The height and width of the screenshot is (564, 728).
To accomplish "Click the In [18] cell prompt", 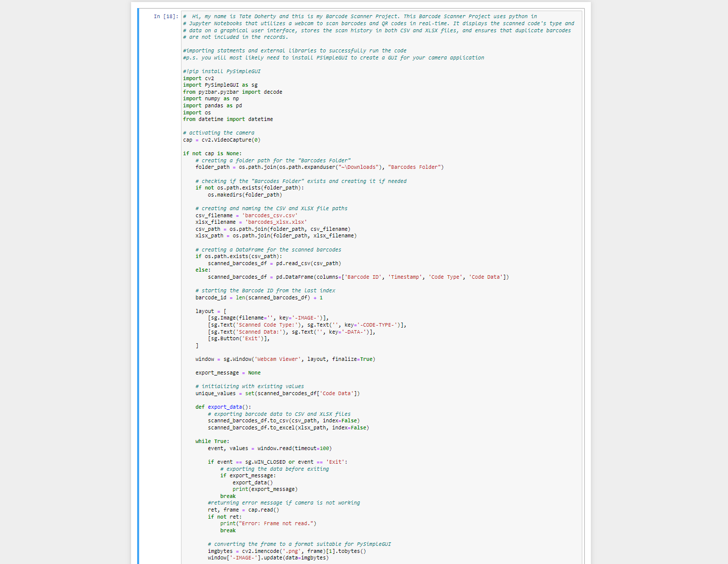I will coord(166,17).
